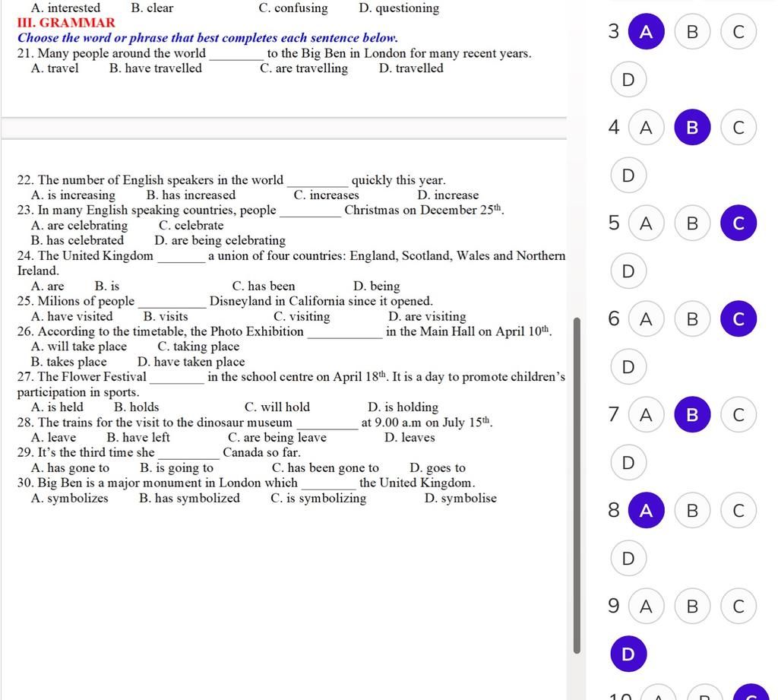This screenshot has width=778, height=700.
Task: Select answer A for question 7
Action: (646, 414)
